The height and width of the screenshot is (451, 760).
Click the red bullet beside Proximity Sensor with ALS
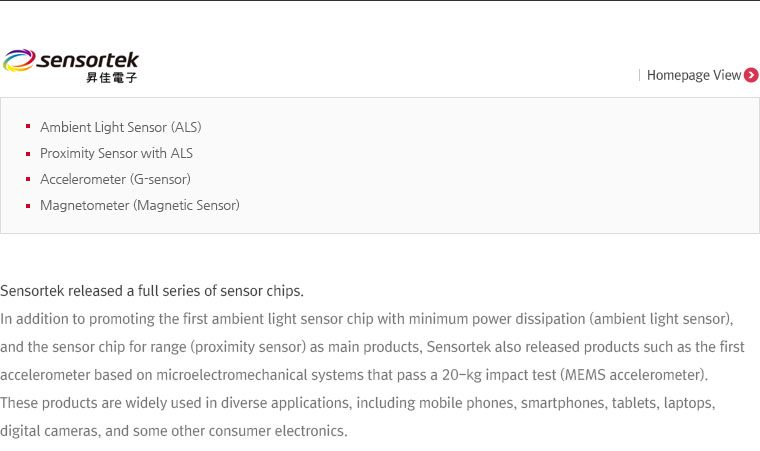(28, 154)
